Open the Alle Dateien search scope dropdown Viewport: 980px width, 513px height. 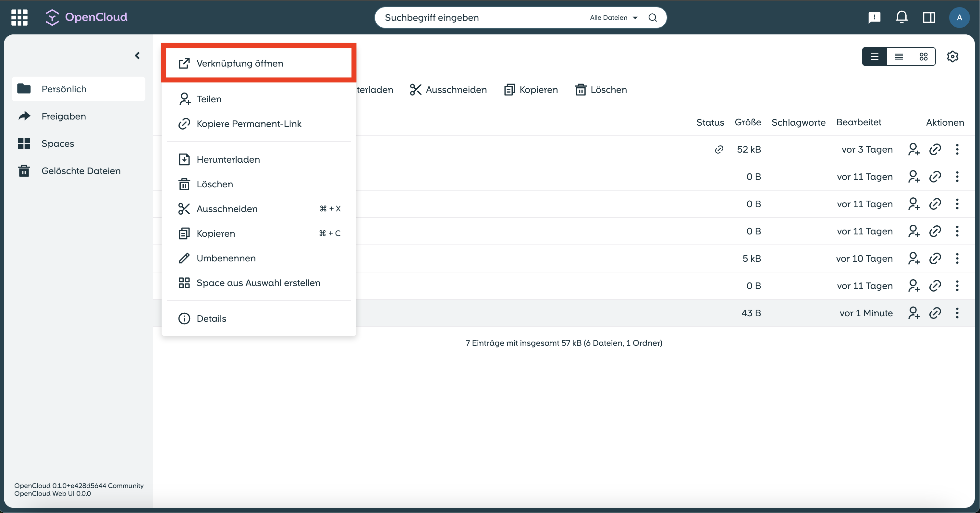613,18
